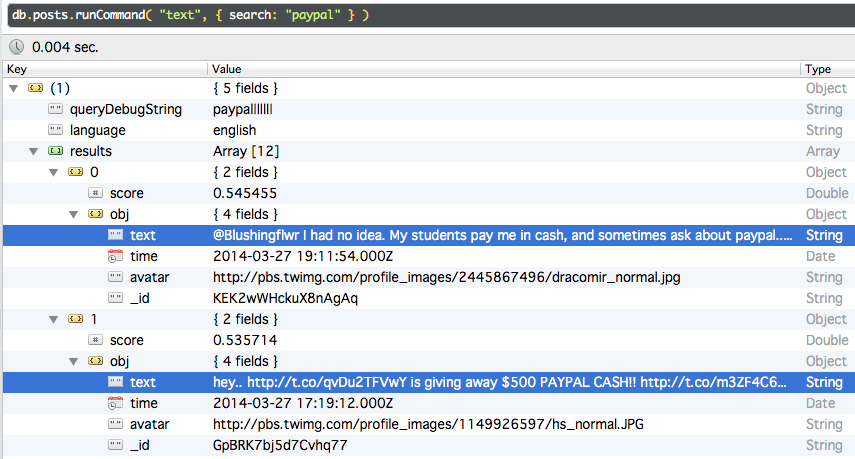
Task: Click the number icon beside score 0.545455
Action: tap(95, 193)
